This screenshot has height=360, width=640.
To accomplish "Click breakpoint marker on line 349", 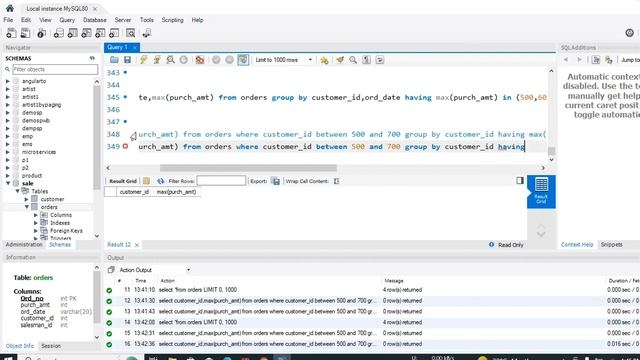I will (125, 146).
